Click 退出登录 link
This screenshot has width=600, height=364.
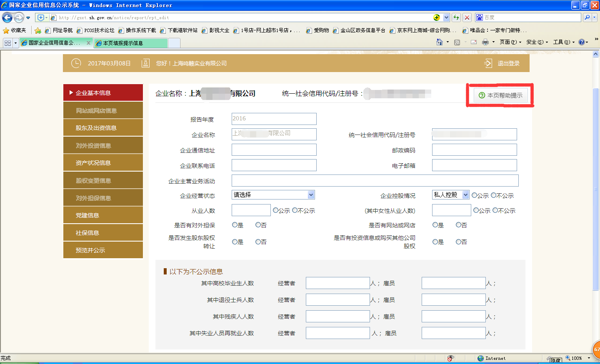[x=508, y=63]
